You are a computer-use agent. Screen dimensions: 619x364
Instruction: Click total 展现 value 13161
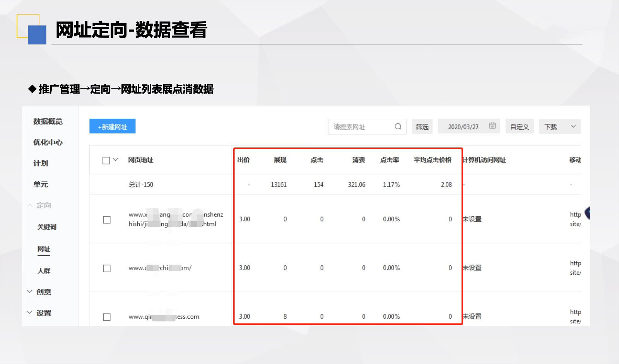279,185
